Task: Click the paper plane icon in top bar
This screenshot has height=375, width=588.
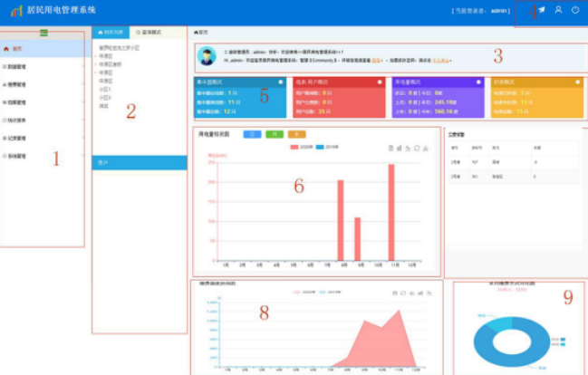Action: tap(542, 10)
